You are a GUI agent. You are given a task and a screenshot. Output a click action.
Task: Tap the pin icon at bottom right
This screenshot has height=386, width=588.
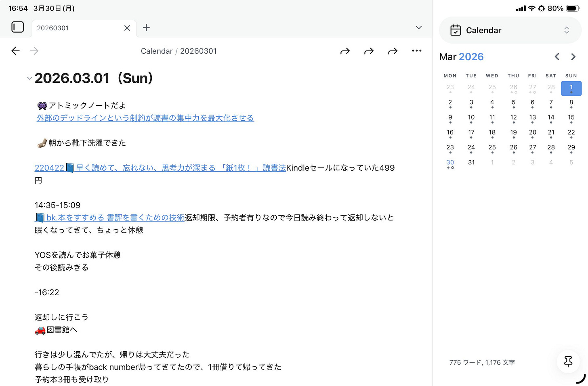coord(568,362)
